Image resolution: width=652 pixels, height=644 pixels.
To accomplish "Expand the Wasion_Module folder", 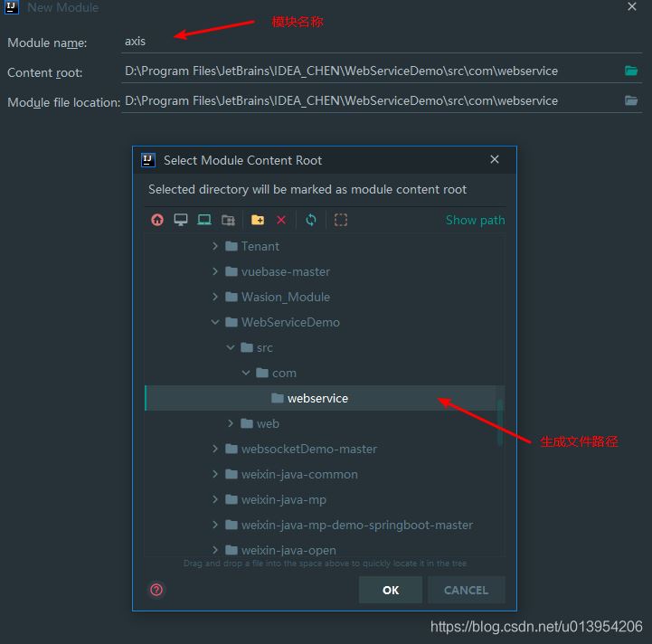I will point(215,297).
